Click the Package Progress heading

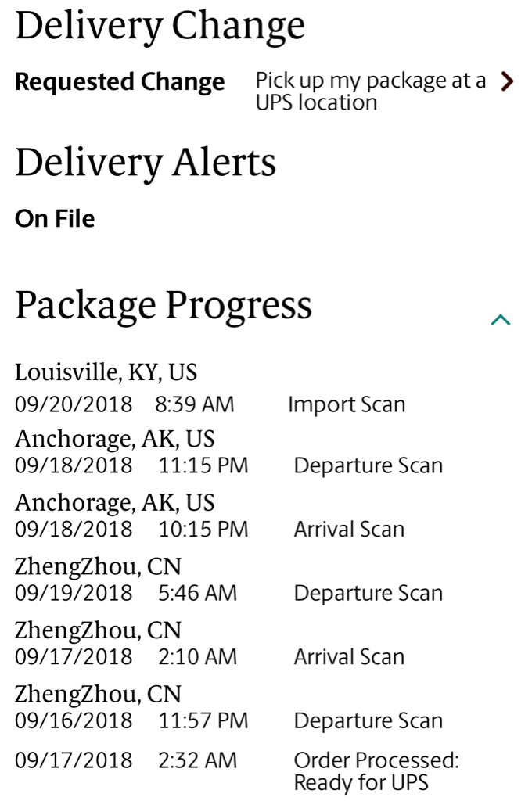click(x=164, y=307)
